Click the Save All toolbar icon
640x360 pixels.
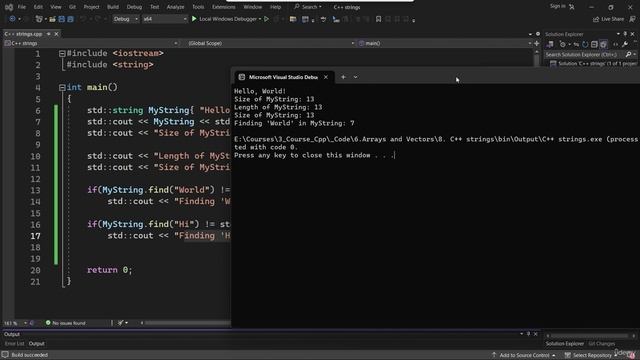70,19
